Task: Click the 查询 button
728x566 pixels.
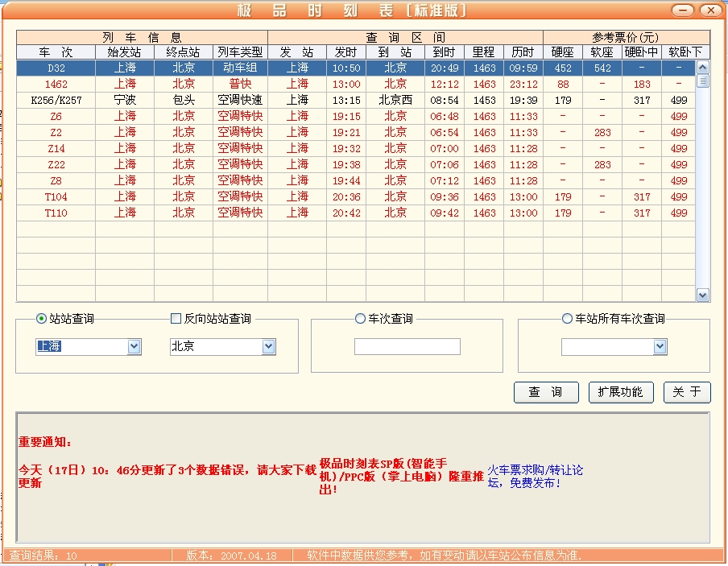Action: [x=546, y=392]
